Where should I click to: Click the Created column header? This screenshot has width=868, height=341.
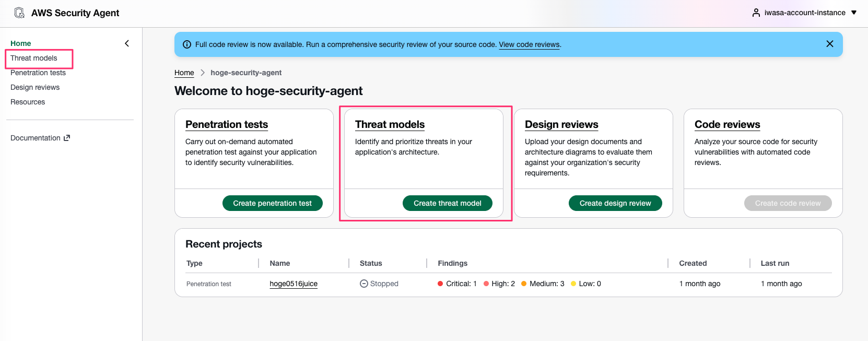(x=693, y=263)
